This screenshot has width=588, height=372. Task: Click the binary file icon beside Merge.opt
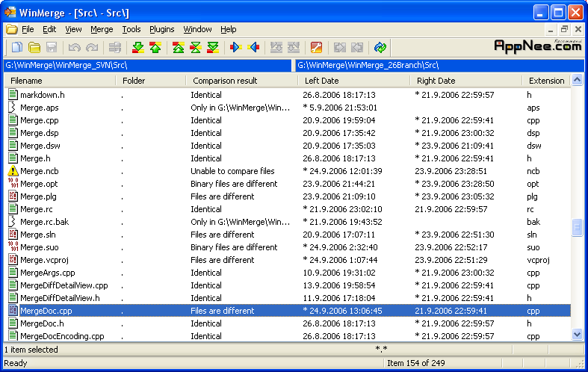[13, 183]
